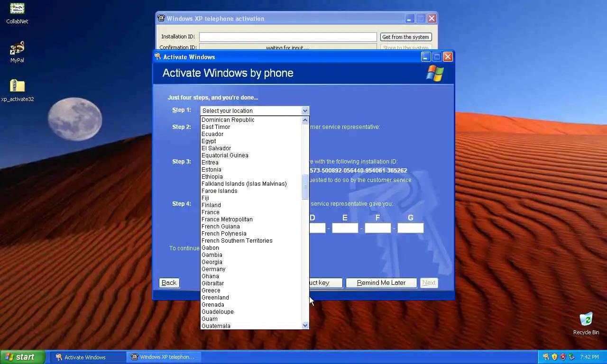Screen dimensions: 607x364
Task: Select Falkland Islands (Islas Malvinas)
Action: (251, 184)
